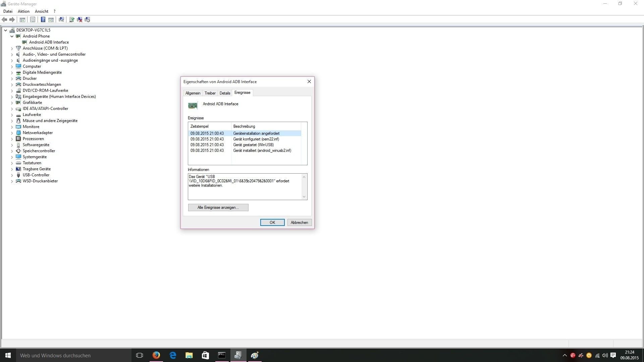Switch to the Allgemein tab

click(x=193, y=93)
